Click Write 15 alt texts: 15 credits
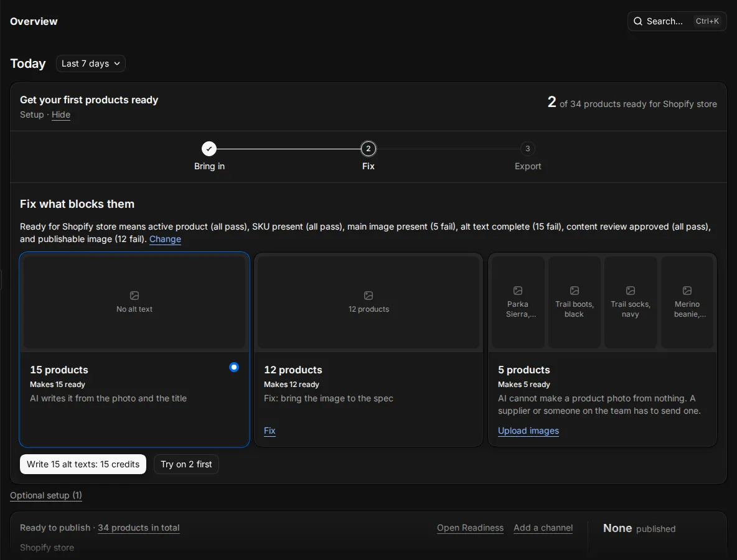This screenshot has height=560, width=737. [x=83, y=464]
